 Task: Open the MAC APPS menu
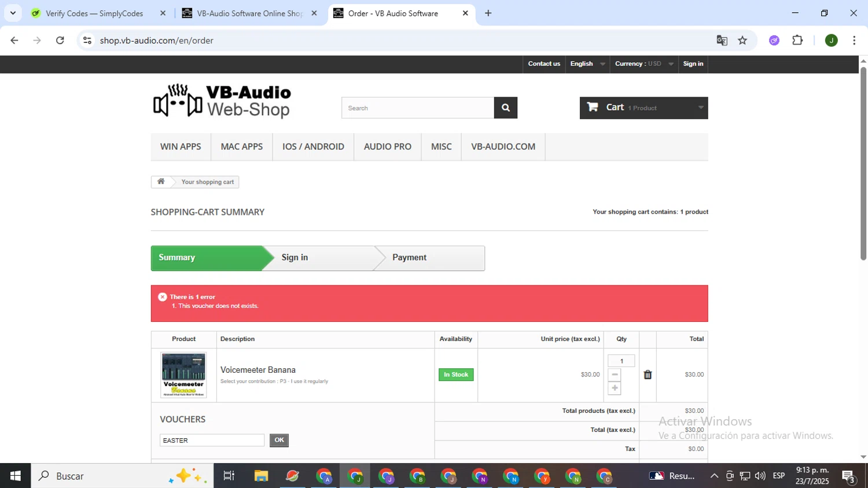coord(241,146)
